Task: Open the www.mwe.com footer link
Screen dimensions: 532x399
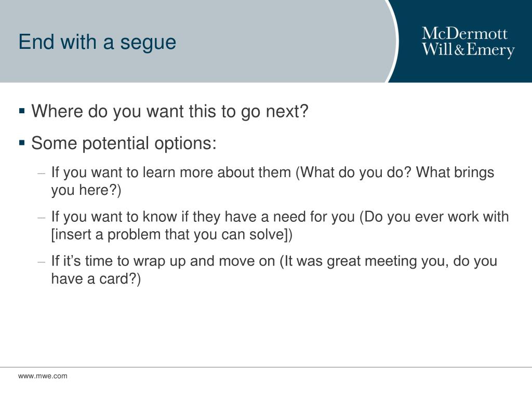Action: [43, 376]
